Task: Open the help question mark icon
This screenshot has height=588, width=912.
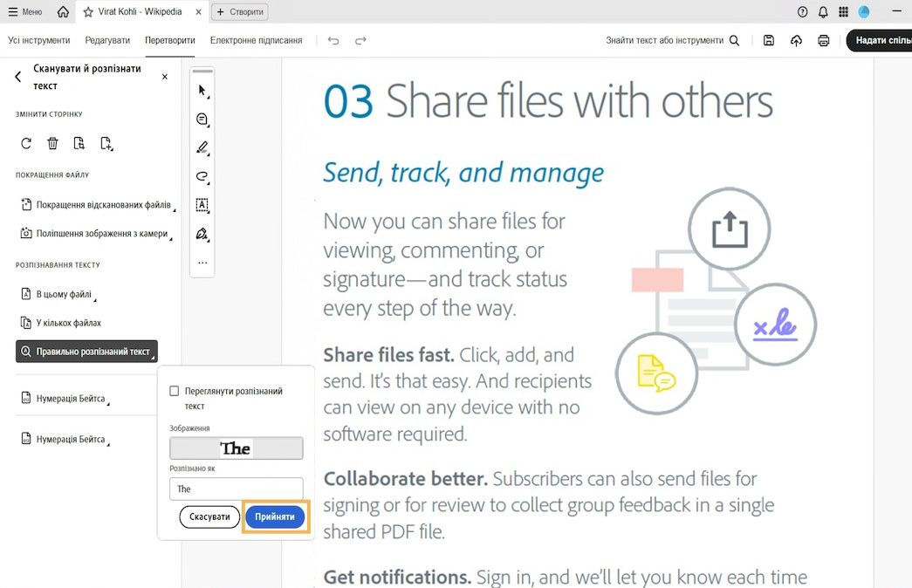Action: 802,11
